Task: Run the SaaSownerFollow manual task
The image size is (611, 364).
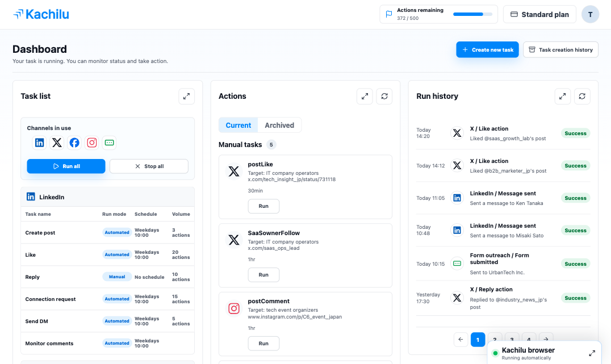Action: [263, 275]
